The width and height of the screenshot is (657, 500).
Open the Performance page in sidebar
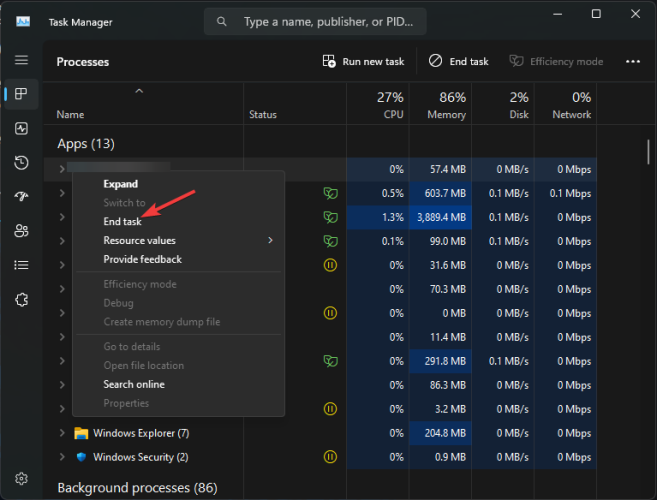tap(21, 128)
